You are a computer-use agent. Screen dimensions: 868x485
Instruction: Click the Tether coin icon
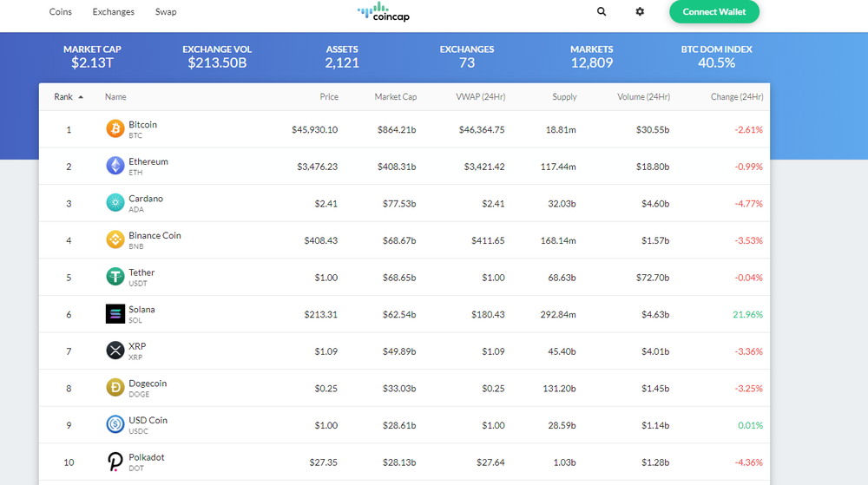[x=115, y=277]
